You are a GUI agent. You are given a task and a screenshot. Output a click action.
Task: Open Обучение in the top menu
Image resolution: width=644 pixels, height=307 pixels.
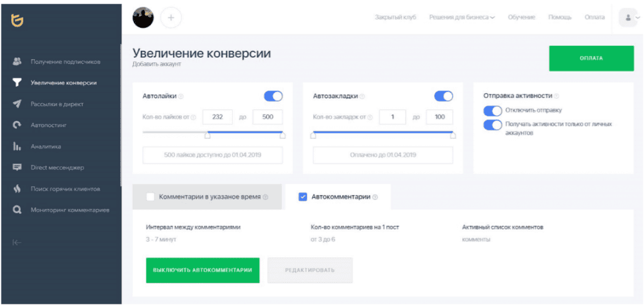[521, 17]
